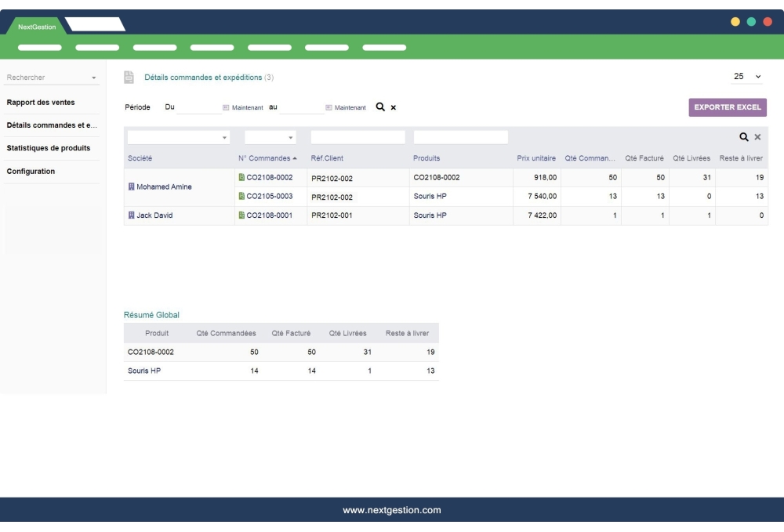Screen dimensions: 784x532
Task: Open order link CO2108-0001
Action: [x=269, y=215]
